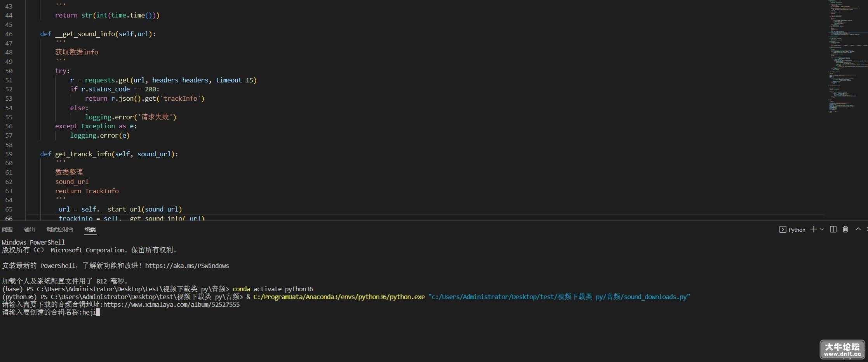Click the '加载个人及系统配置文件用了 812 毫秒' line
868x362 pixels.
(65, 281)
